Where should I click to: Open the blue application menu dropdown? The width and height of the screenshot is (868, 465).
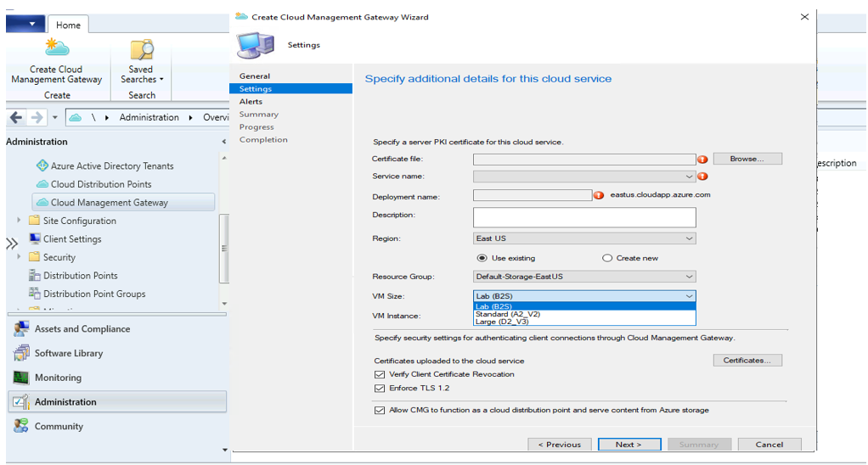tap(25, 24)
